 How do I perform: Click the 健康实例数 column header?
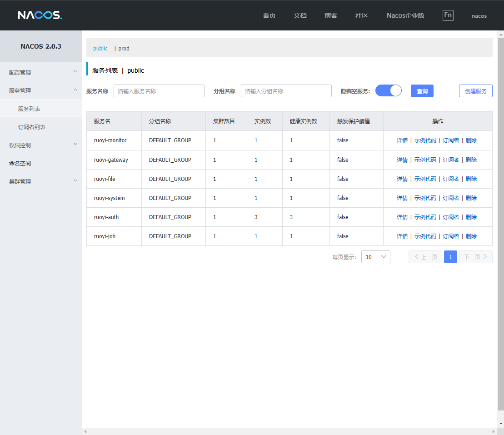click(306, 121)
